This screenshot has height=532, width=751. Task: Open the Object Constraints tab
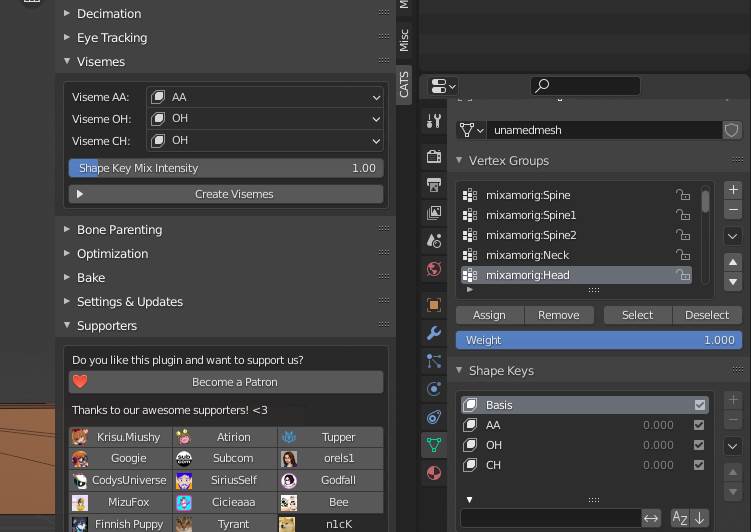(x=433, y=417)
